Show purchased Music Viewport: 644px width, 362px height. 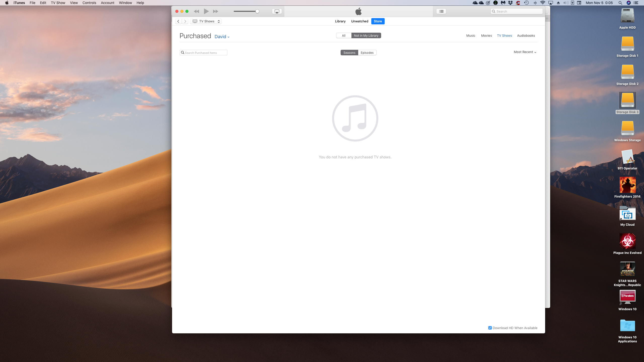coord(471,36)
